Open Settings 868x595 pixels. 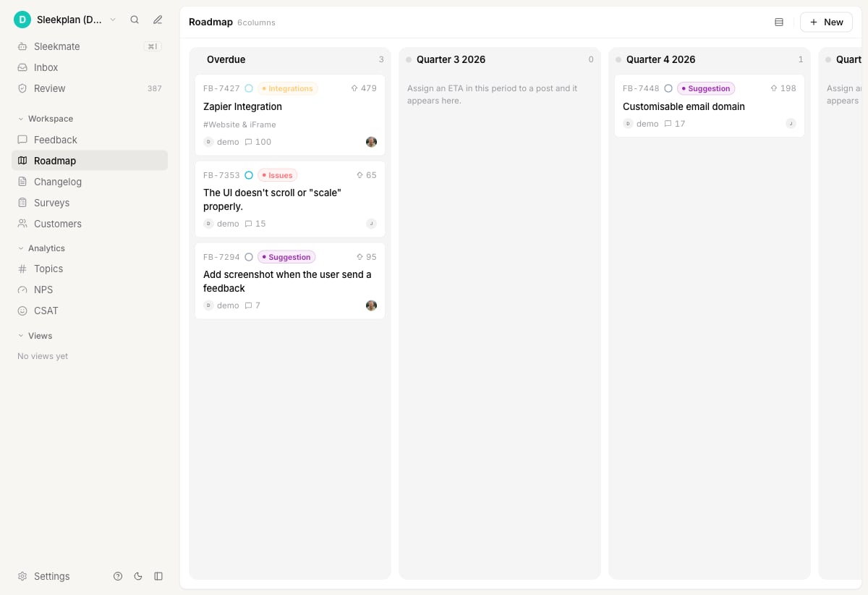[44, 576]
